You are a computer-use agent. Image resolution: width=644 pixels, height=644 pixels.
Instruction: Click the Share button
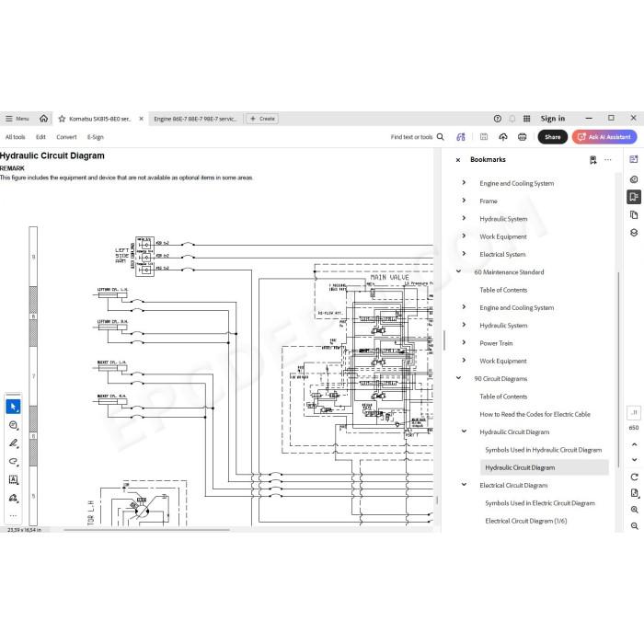pyautogui.click(x=552, y=137)
